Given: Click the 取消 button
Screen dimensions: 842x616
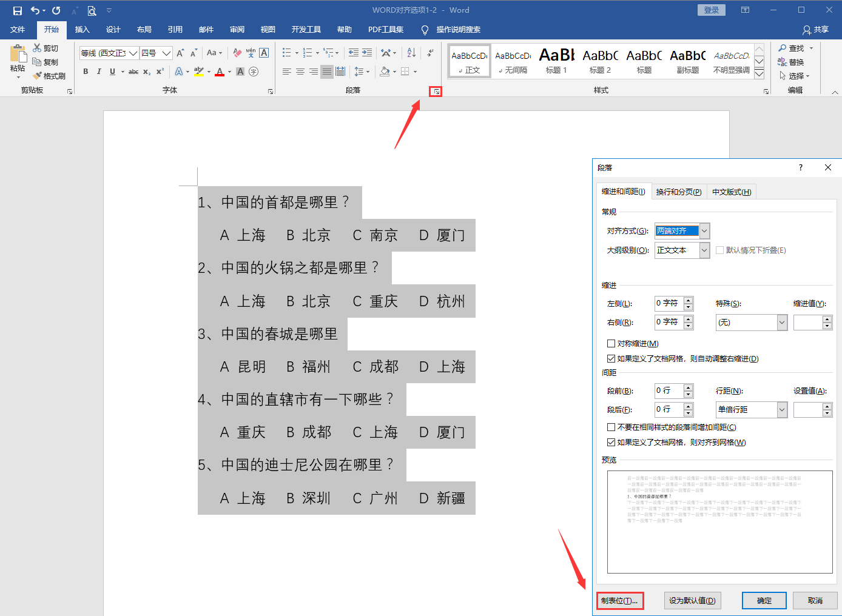Looking at the screenshot, I should pyautogui.click(x=815, y=601).
